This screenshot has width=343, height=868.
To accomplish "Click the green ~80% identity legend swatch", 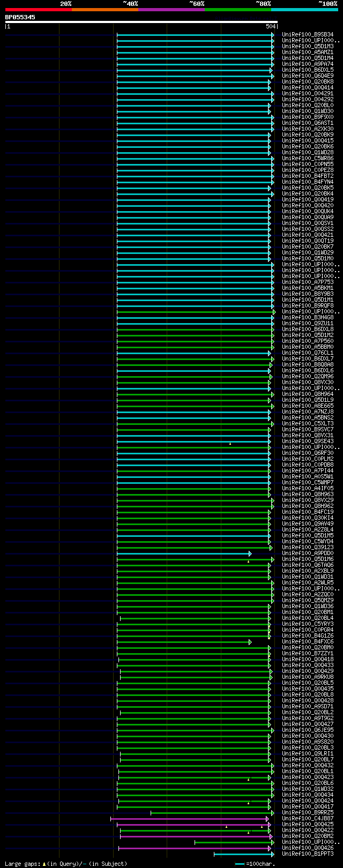I will (238, 10).
